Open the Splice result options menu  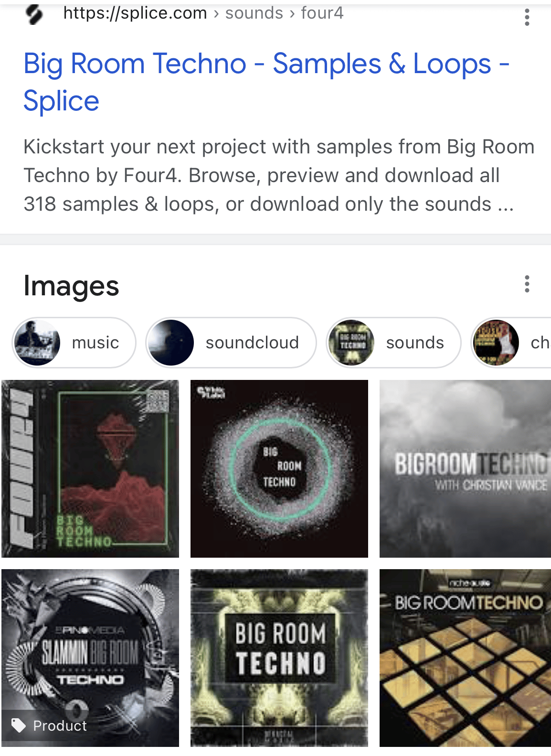point(527,17)
